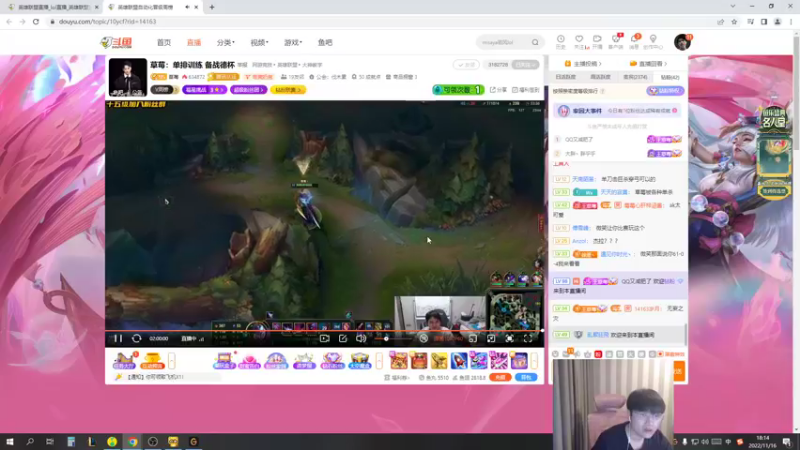
Task: Click the blue 背包 backpack button
Action: click(526, 378)
